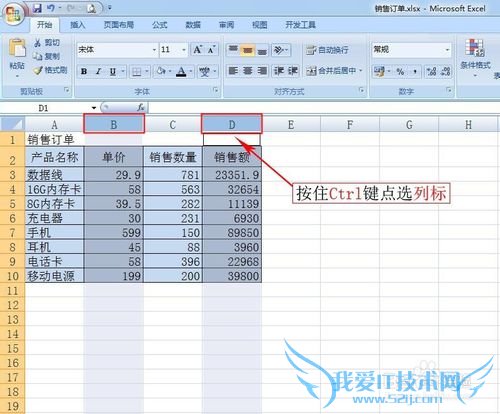This screenshot has height=414, width=500.
Task: Switch to the 公式 (Formulas) tab
Action: [160, 25]
